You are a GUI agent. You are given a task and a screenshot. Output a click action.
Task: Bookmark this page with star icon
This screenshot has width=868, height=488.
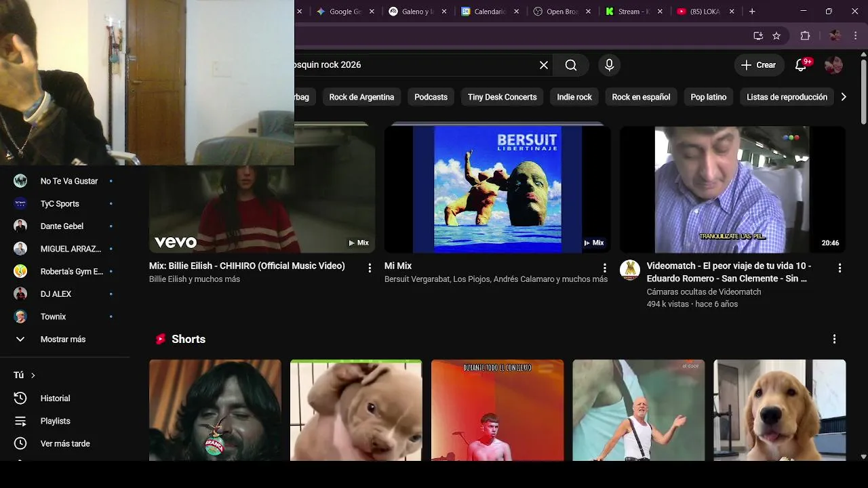click(x=776, y=36)
